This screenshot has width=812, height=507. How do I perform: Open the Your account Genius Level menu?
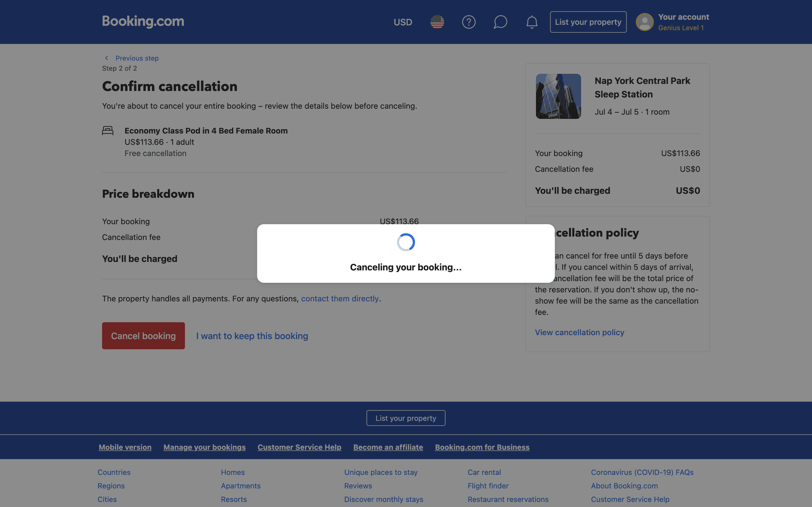(683, 22)
